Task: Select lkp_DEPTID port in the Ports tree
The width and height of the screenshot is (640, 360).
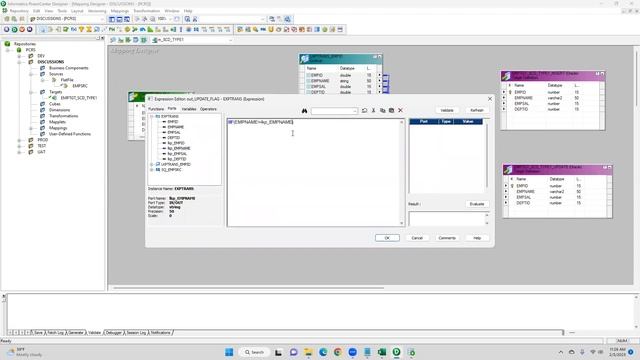Action: (177, 159)
